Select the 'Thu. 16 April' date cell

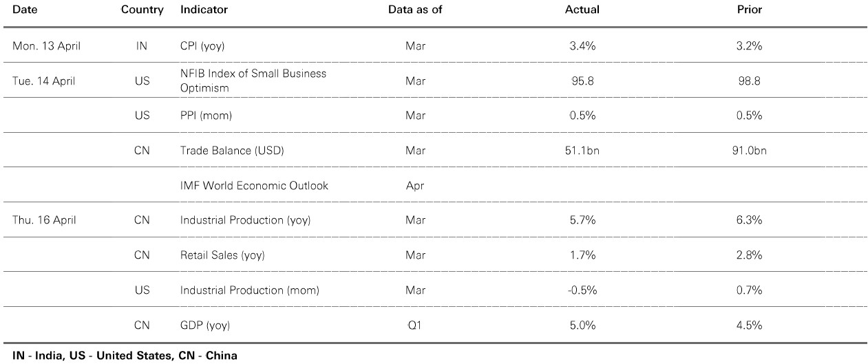pyautogui.click(x=44, y=220)
